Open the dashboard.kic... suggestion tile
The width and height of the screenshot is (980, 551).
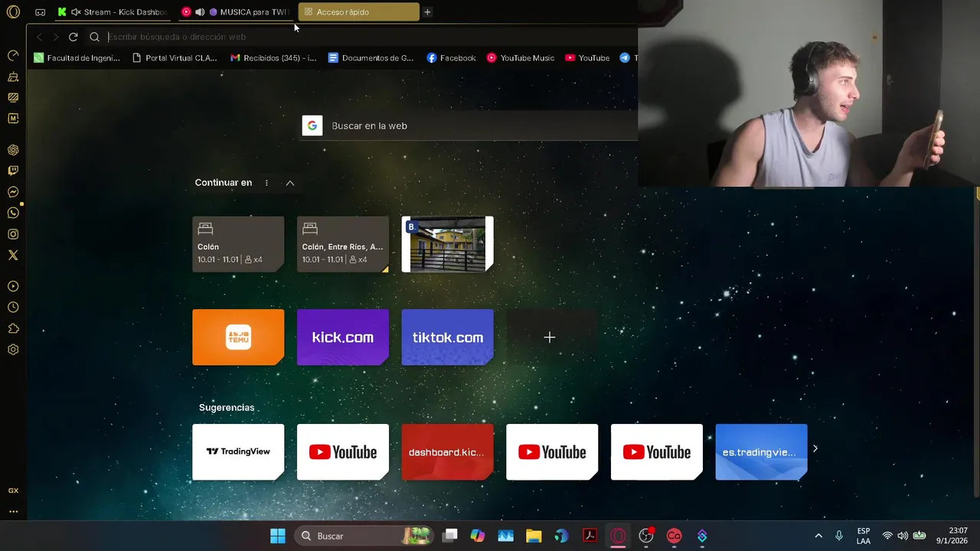(448, 452)
